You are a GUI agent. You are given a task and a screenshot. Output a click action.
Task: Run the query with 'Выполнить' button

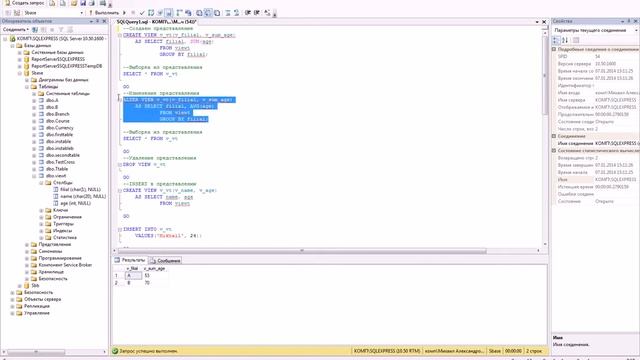[104, 13]
